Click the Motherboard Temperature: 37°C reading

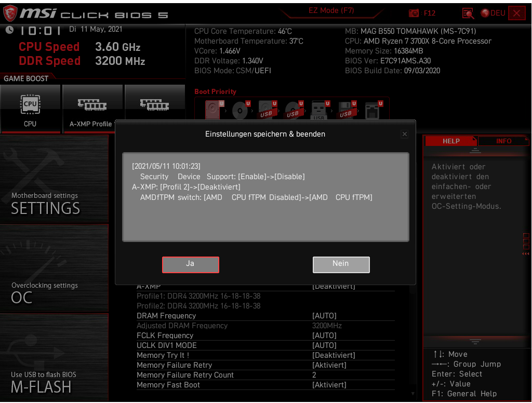point(249,41)
